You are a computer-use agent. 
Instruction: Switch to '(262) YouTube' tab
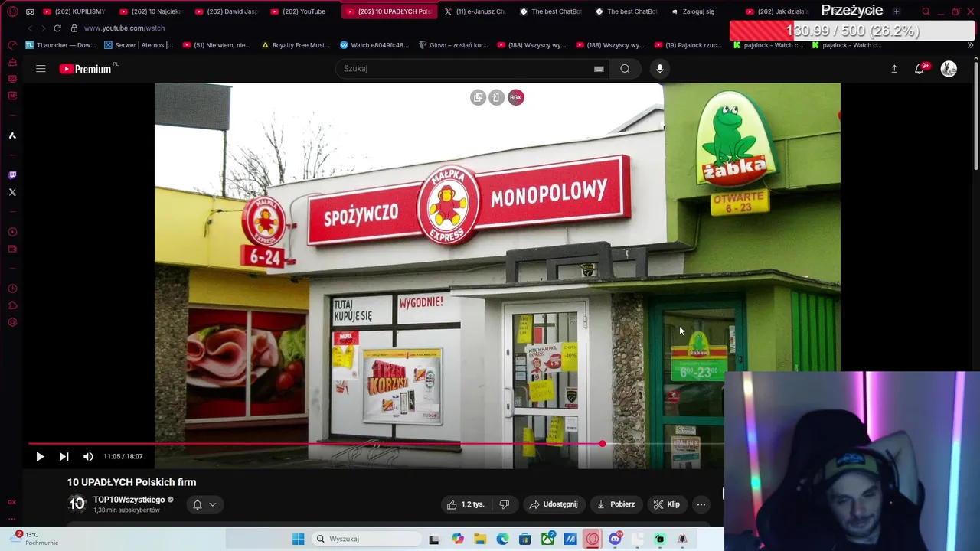point(302,11)
